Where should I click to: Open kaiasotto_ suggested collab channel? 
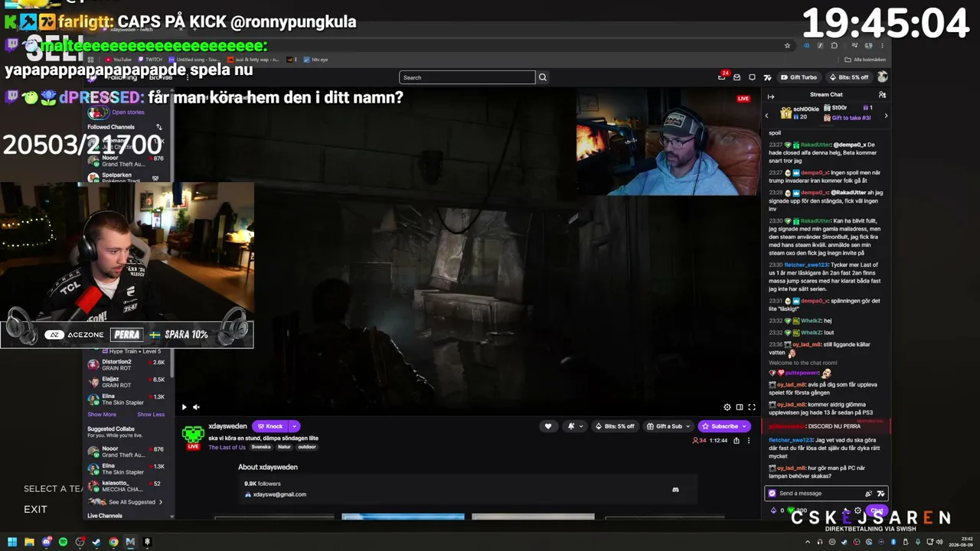pos(126,487)
